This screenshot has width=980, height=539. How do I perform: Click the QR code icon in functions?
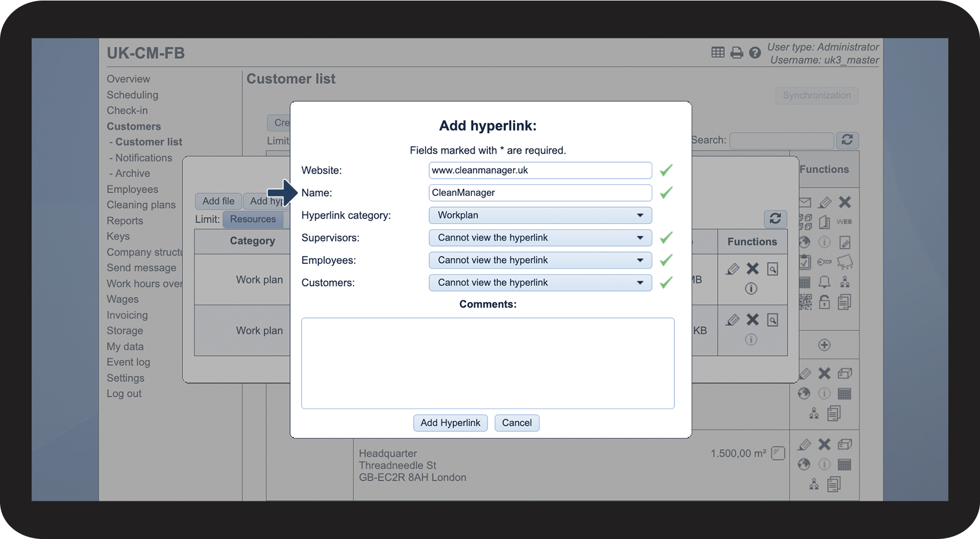tap(805, 302)
